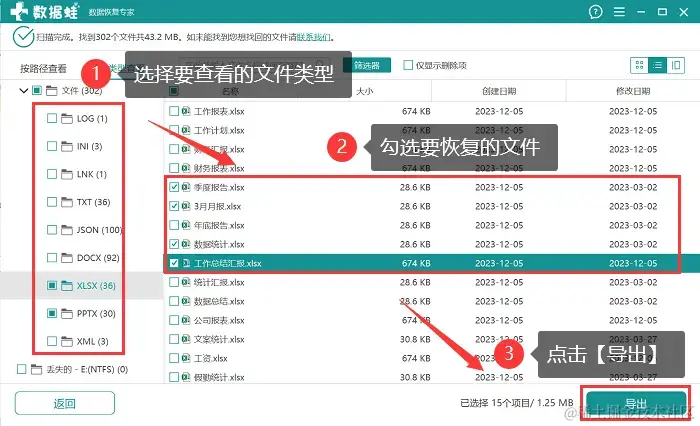Switch to 按路径查看 tab
Screen dimensions: 700x426
click(43, 68)
